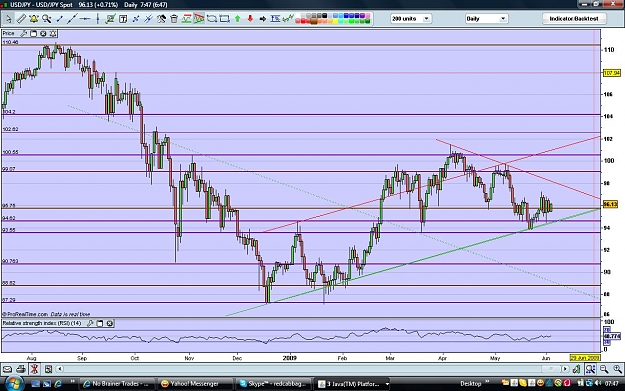Zoom in with bottom-right magnifier plus
The image size is (625, 391).
[617, 369]
